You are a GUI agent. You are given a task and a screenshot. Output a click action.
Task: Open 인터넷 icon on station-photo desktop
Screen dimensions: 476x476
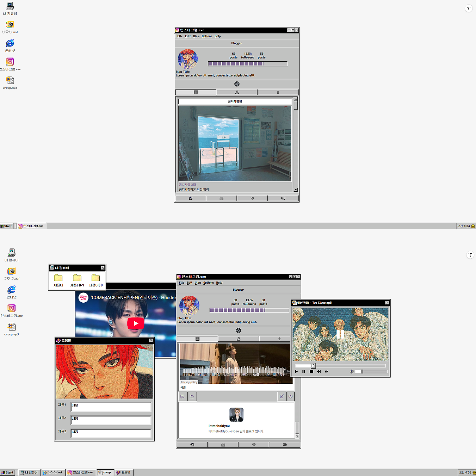[x=10, y=46]
